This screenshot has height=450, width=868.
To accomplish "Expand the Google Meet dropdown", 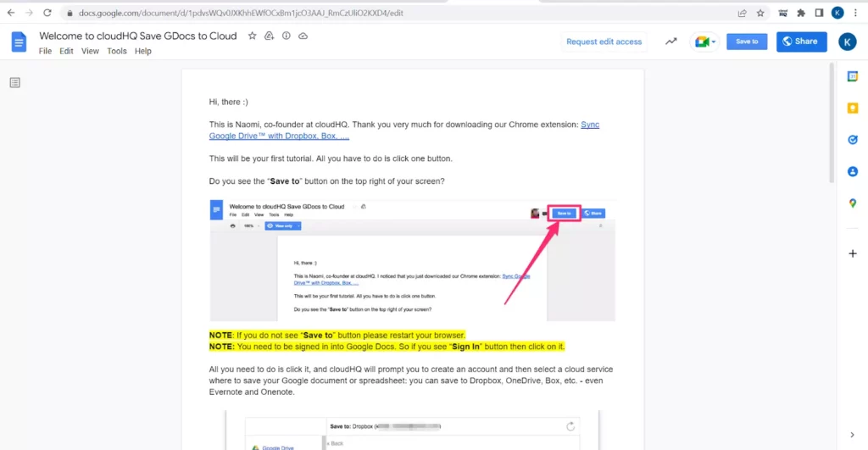I will [714, 42].
